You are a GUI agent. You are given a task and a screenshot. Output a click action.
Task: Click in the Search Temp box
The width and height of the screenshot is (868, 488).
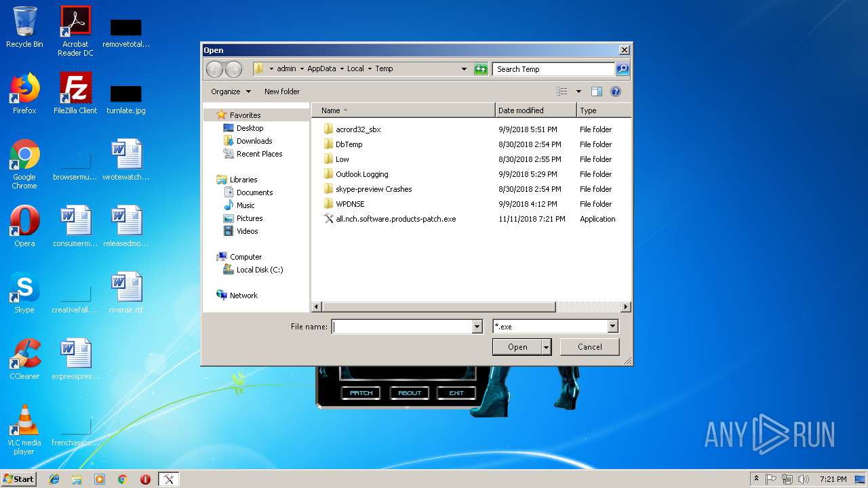pos(553,69)
